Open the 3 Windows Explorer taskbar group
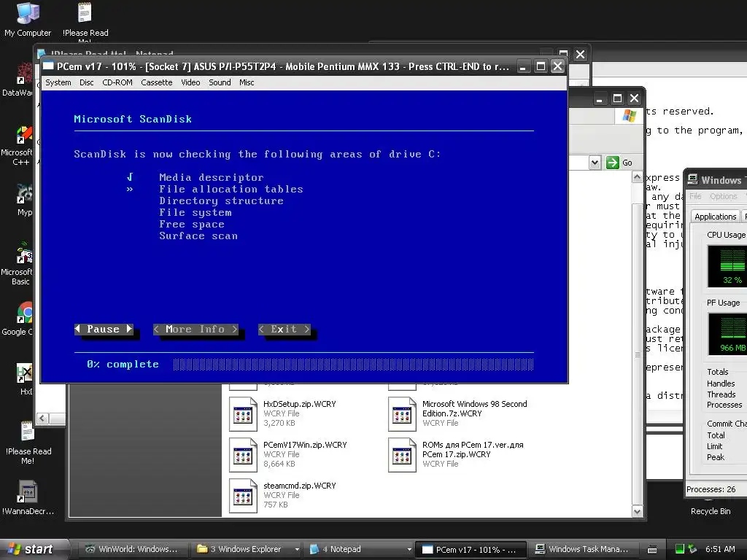The height and width of the screenshot is (560, 747). pyautogui.click(x=248, y=549)
